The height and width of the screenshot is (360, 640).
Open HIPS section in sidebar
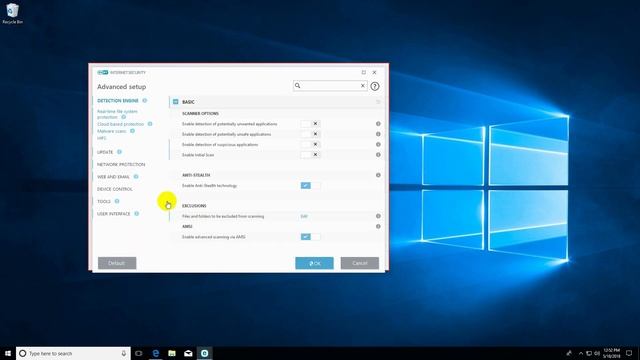click(x=101, y=138)
